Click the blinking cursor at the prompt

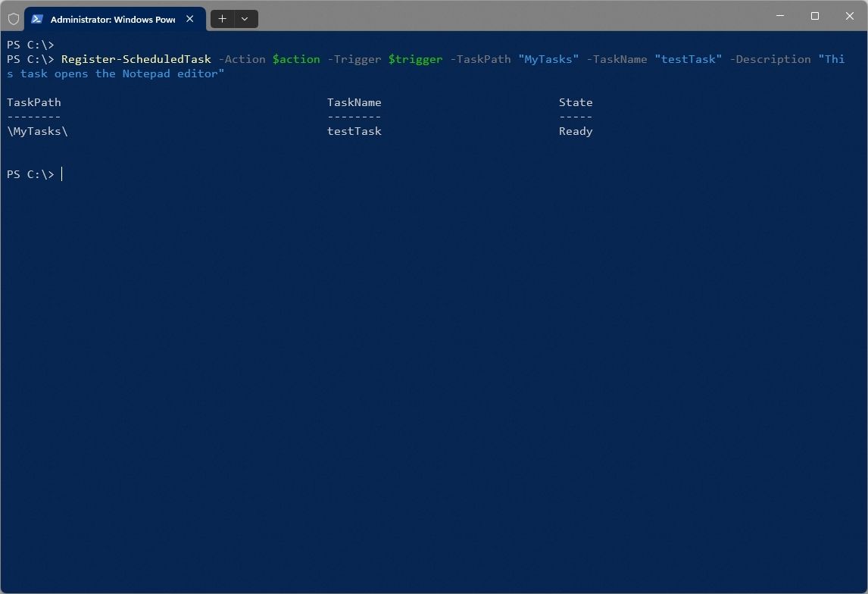[x=63, y=174]
